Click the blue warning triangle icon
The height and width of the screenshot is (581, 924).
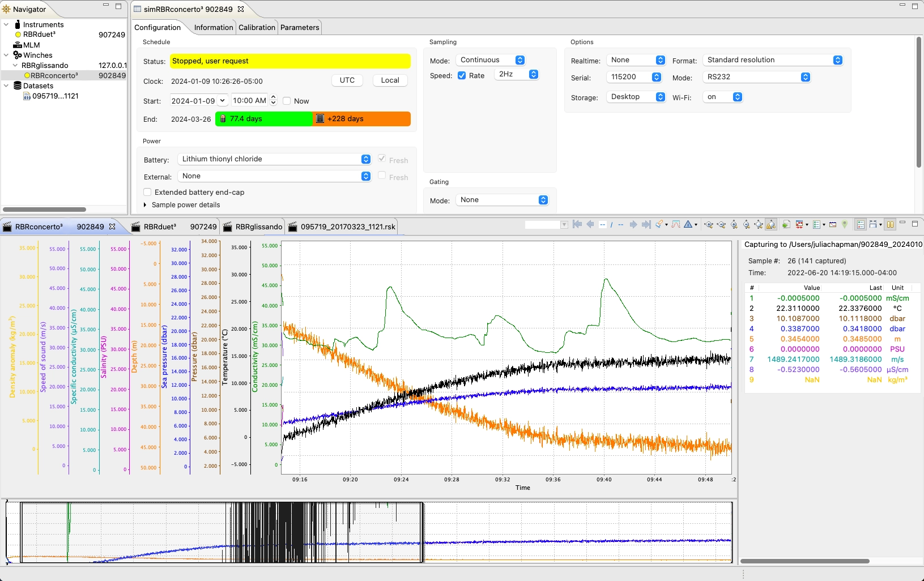point(688,224)
